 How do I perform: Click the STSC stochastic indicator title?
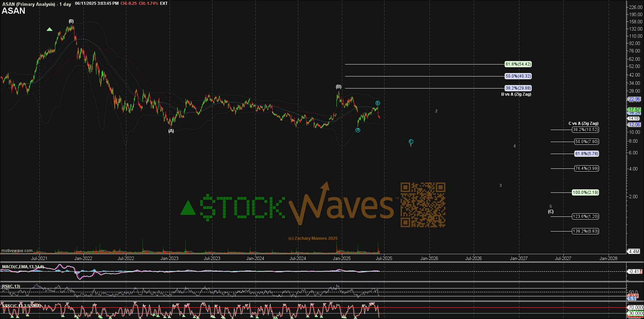[x=21, y=306]
